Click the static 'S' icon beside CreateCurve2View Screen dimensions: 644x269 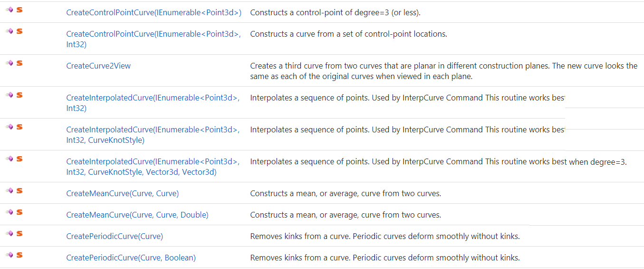pos(19,63)
